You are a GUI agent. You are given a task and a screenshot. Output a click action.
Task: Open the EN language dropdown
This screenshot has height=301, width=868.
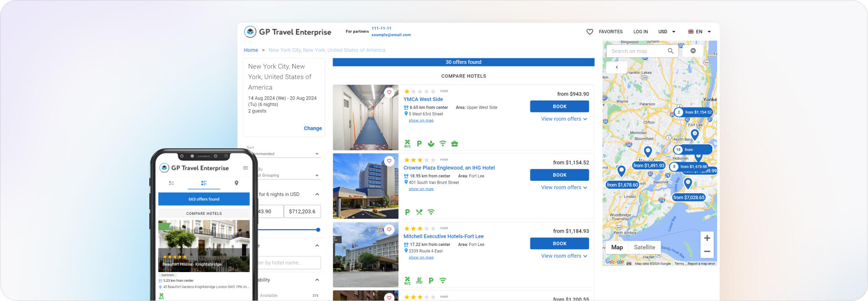point(699,32)
